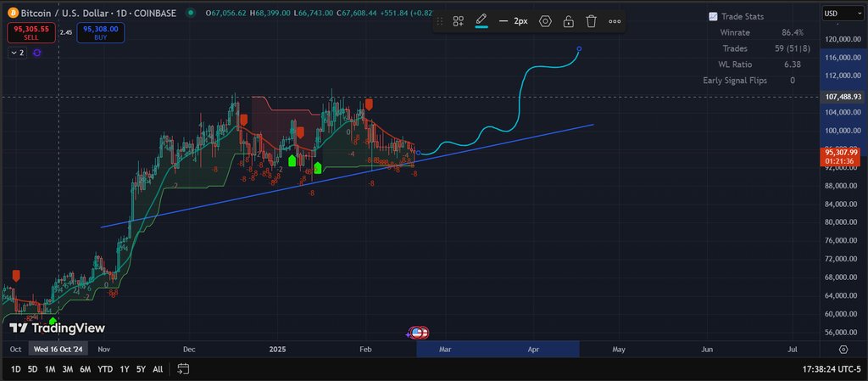Click the Apr label on time axis
The width and height of the screenshot is (868, 381).
click(x=534, y=350)
